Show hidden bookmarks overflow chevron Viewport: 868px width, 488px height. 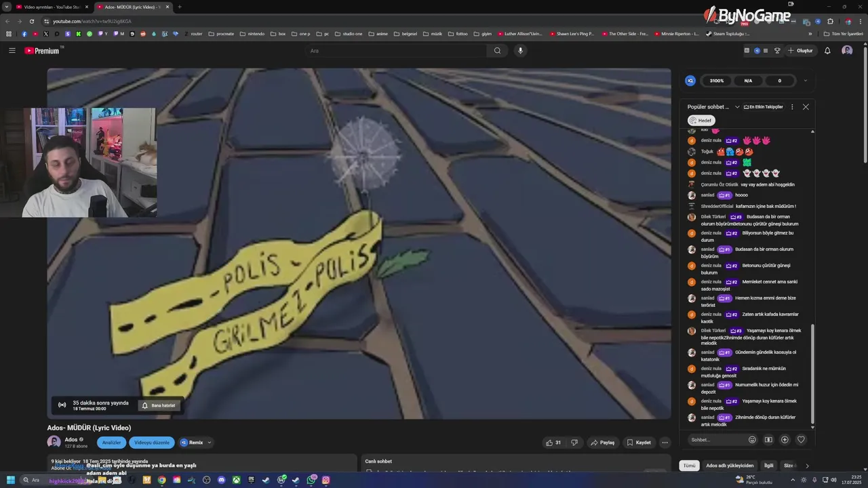(810, 33)
